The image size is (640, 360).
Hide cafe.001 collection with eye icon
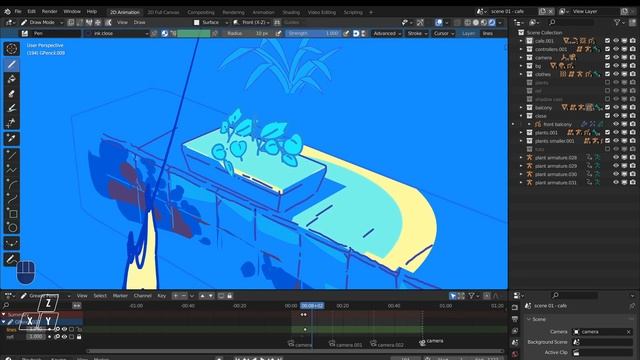pos(616,41)
